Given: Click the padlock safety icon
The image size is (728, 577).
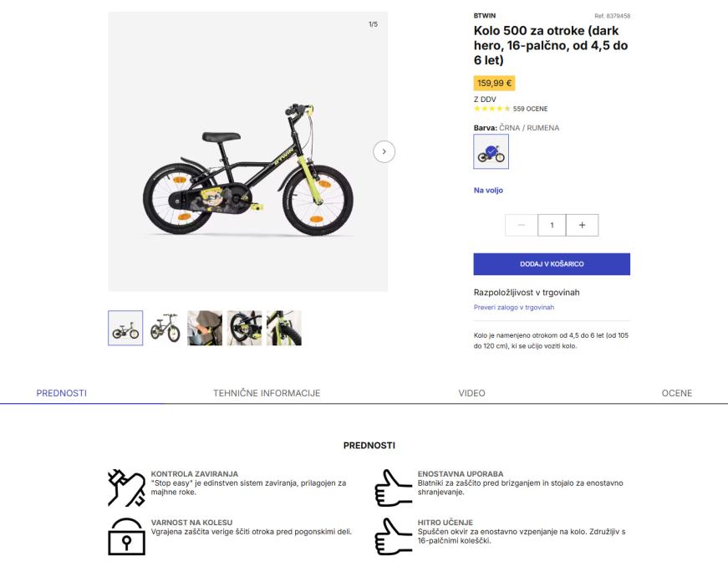Looking at the screenshot, I should coord(126,536).
